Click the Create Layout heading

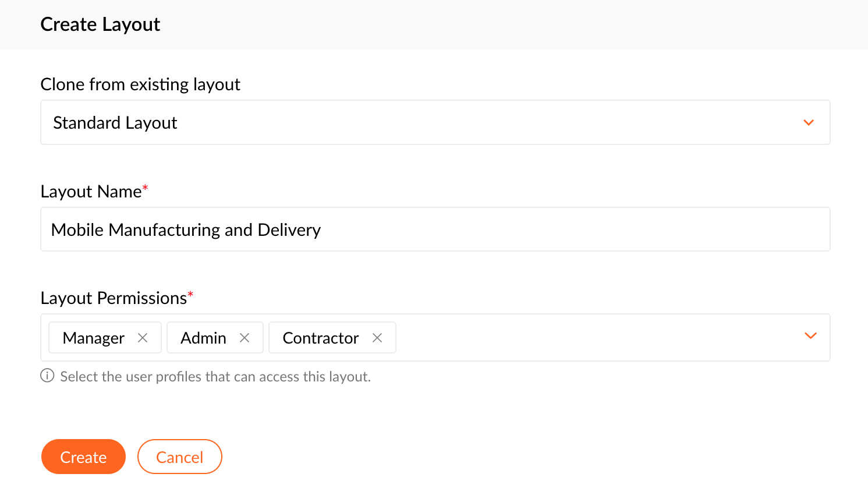(x=100, y=24)
